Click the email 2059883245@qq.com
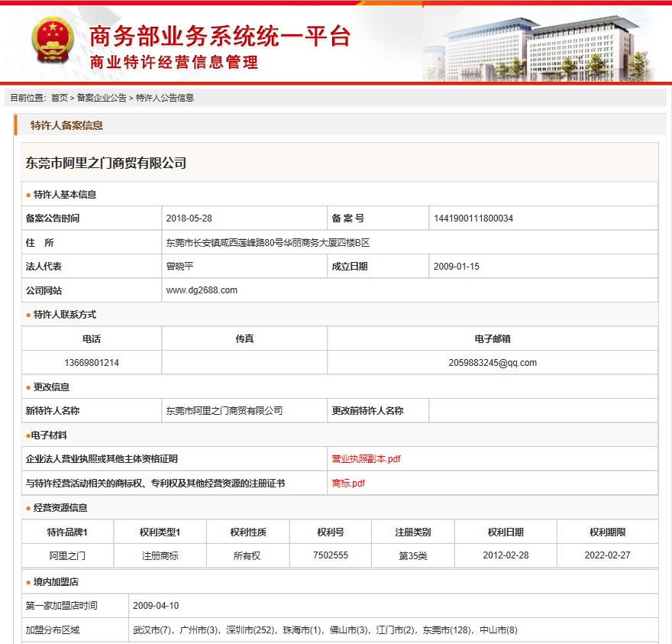 pyautogui.click(x=493, y=363)
